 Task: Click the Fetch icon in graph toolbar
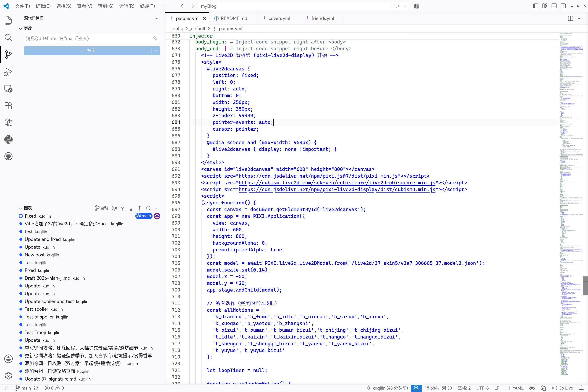(122, 208)
